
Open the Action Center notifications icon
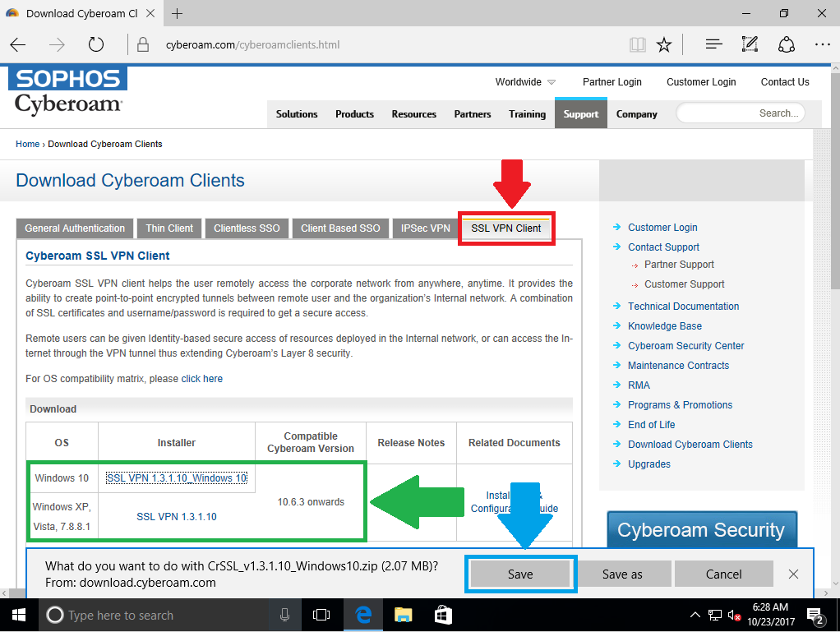pyautogui.click(x=815, y=616)
